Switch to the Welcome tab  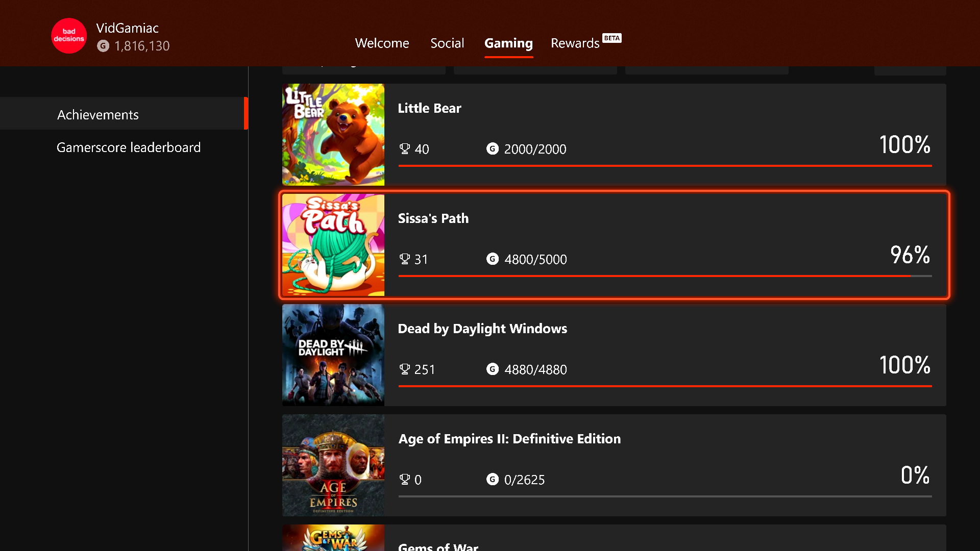[x=382, y=43]
